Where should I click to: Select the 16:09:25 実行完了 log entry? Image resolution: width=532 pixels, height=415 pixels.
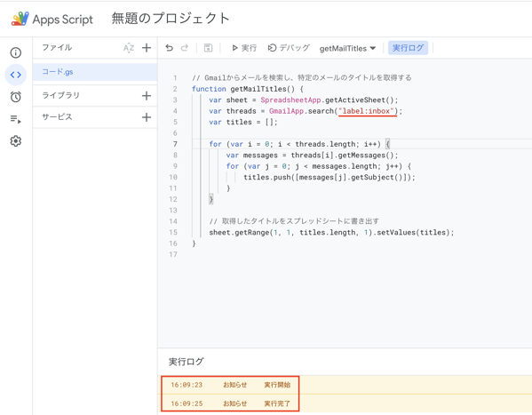pyautogui.click(x=230, y=403)
